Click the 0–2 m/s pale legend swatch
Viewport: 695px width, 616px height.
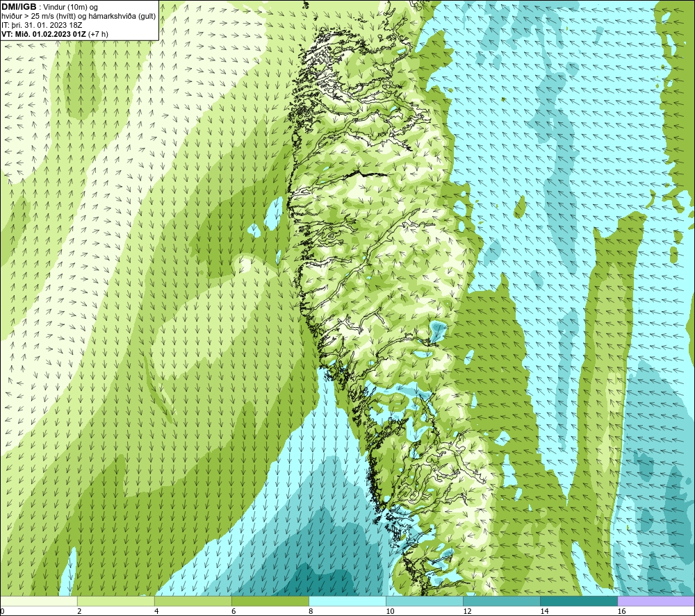tap(38, 601)
